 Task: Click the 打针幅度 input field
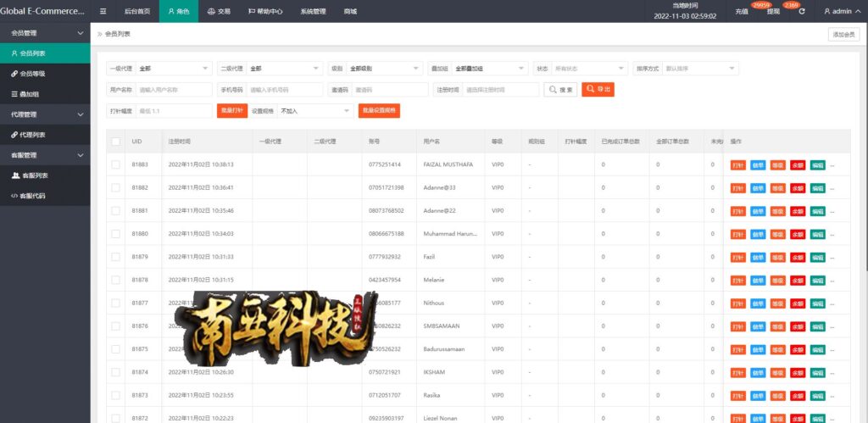coord(174,111)
